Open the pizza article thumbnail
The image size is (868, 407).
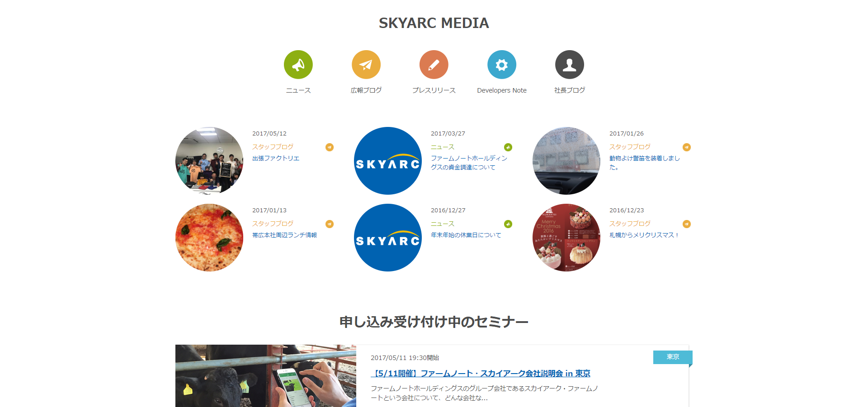coord(209,237)
